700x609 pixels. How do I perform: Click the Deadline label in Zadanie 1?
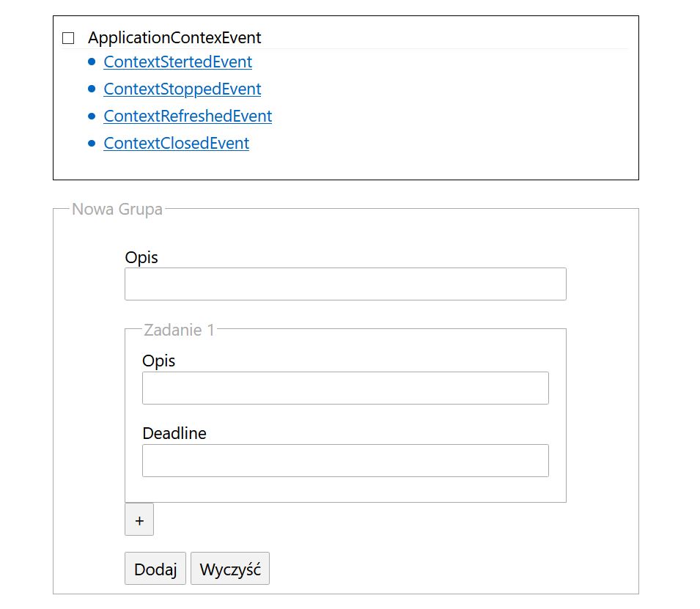coord(173,433)
